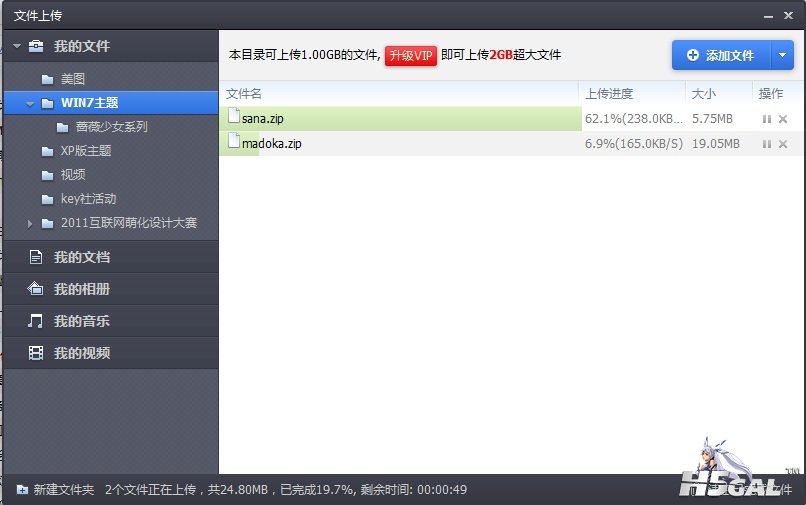Select the 蔷薇少女系列 subfolder

[x=111, y=127]
